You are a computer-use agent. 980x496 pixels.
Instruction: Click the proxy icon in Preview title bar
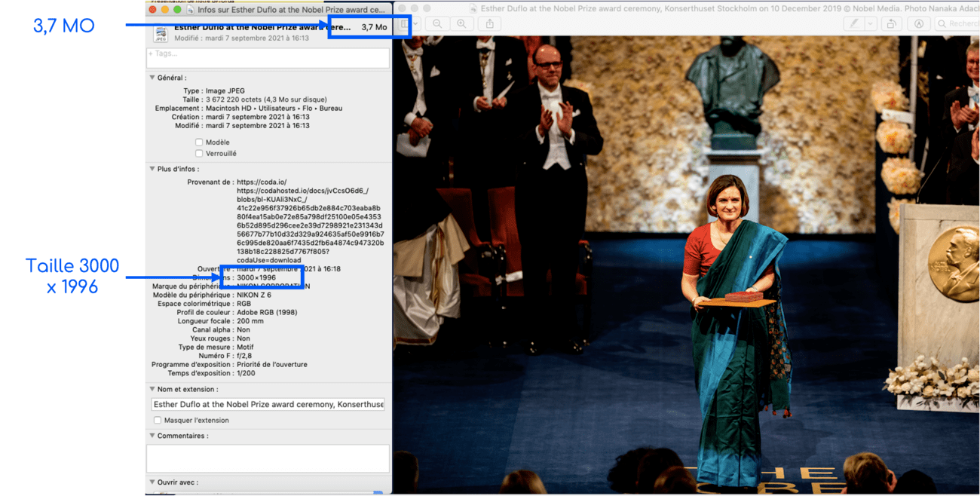click(473, 9)
